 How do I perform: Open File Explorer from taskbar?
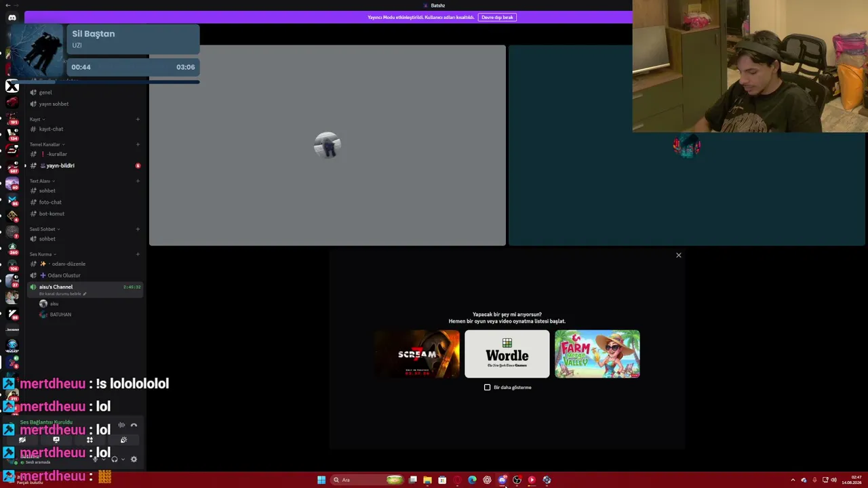point(427,480)
